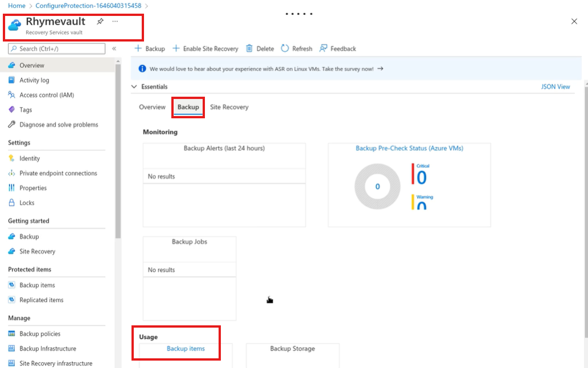588x368 pixels.
Task: Click the Refresh circular arrow icon
Action: click(x=285, y=48)
